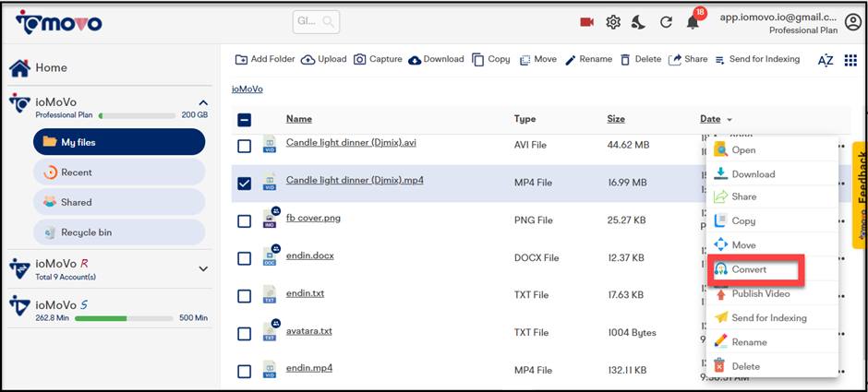Check the avatara.txt checkbox
Image resolution: width=868 pixels, height=392 pixels.
(244, 333)
